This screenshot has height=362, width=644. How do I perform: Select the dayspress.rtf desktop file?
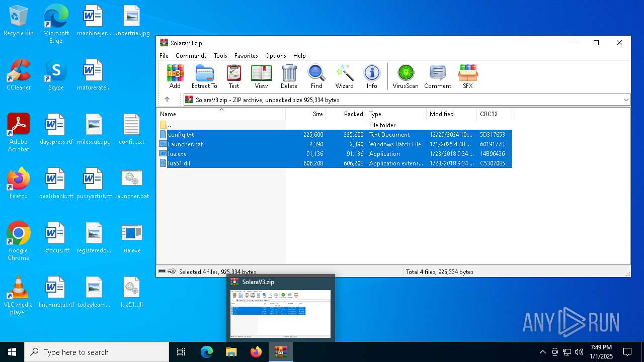tap(56, 129)
